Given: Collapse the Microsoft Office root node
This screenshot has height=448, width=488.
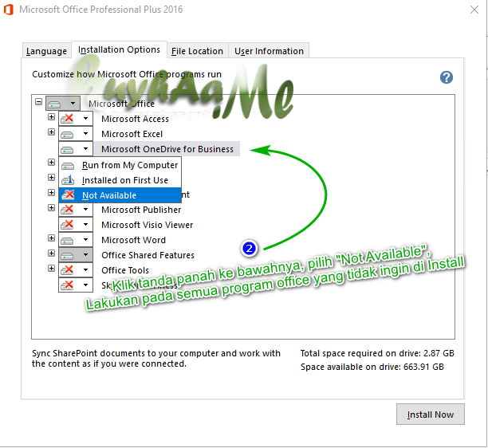Looking at the screenshot, I should click(x=38, y=102).
